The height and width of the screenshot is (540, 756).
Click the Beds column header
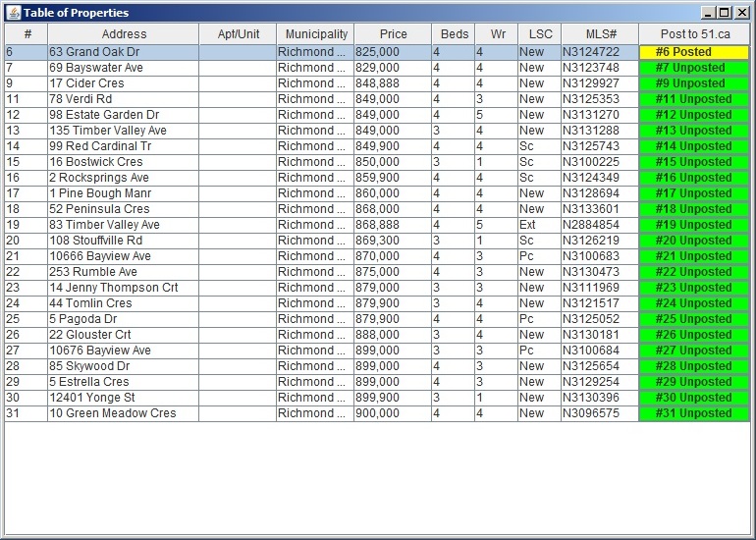tap(454, 34)
